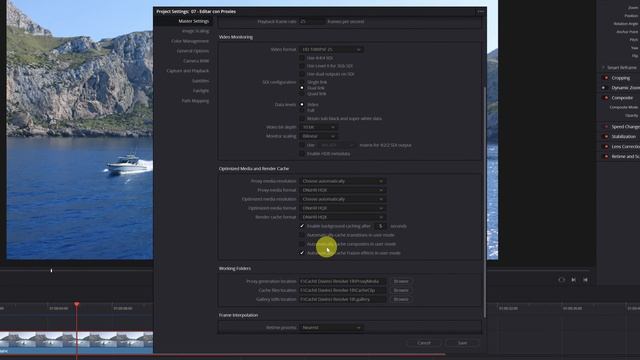Choose Full data levels radio

302,110
